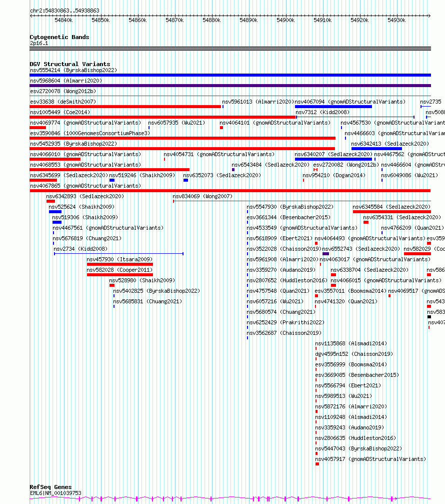Viewport: 445px width, 504px height.
Task: Select nsv4066010 (gnomADStructuralVariants) label
Action: click(85, 154)
